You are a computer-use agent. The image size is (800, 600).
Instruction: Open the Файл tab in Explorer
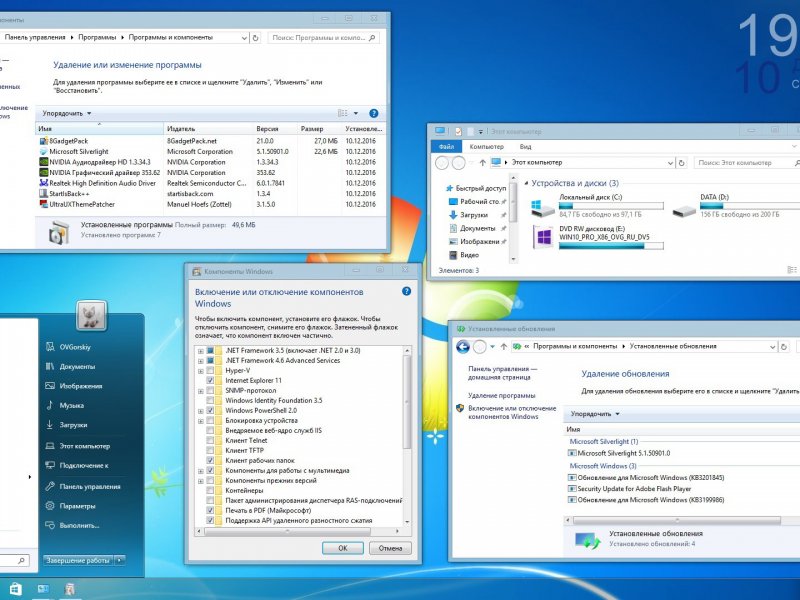point(446,146)
